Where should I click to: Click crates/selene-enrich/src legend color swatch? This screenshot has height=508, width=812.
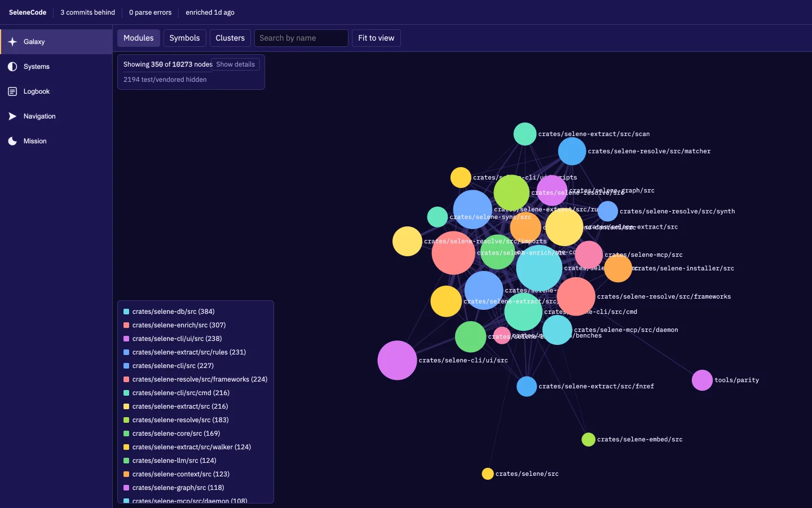pos(126,325)
